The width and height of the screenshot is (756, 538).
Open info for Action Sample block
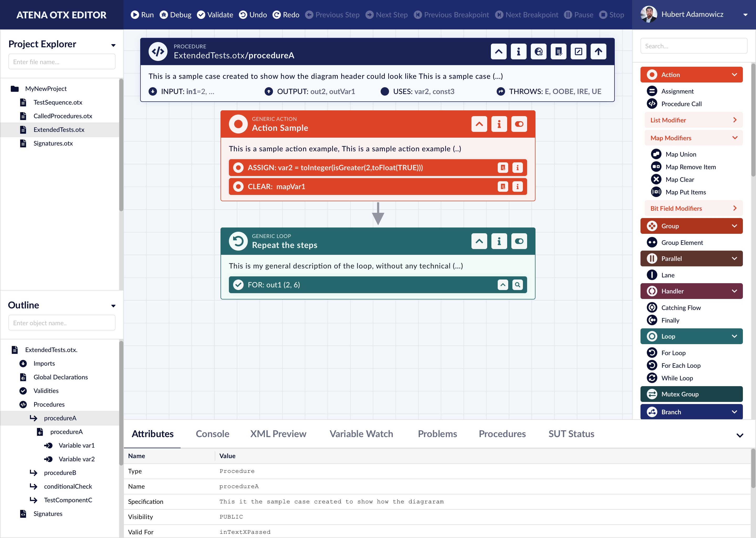[x=499, y=124]
